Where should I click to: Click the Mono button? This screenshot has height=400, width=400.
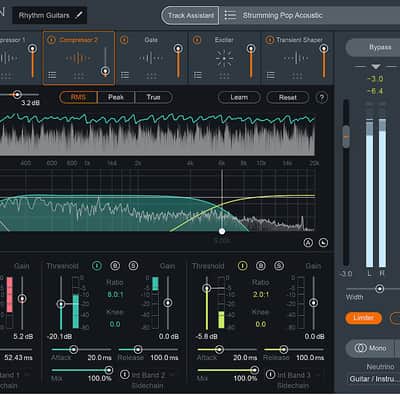(x=370, y=348)
